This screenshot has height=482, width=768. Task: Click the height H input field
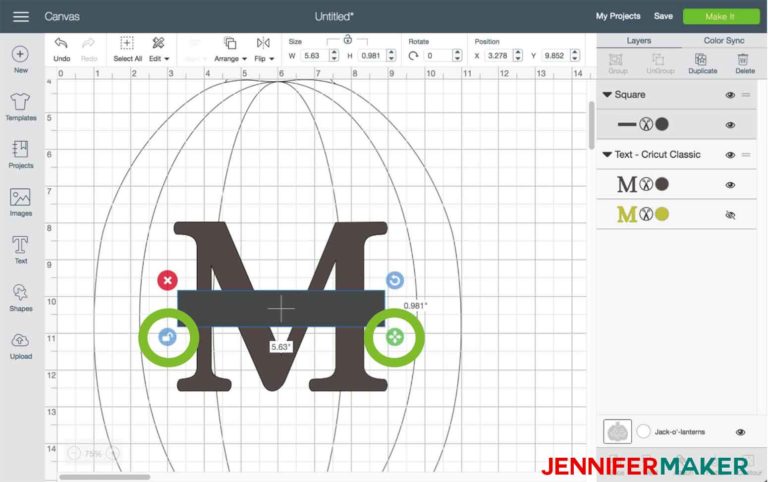click(x=371, y=55)
